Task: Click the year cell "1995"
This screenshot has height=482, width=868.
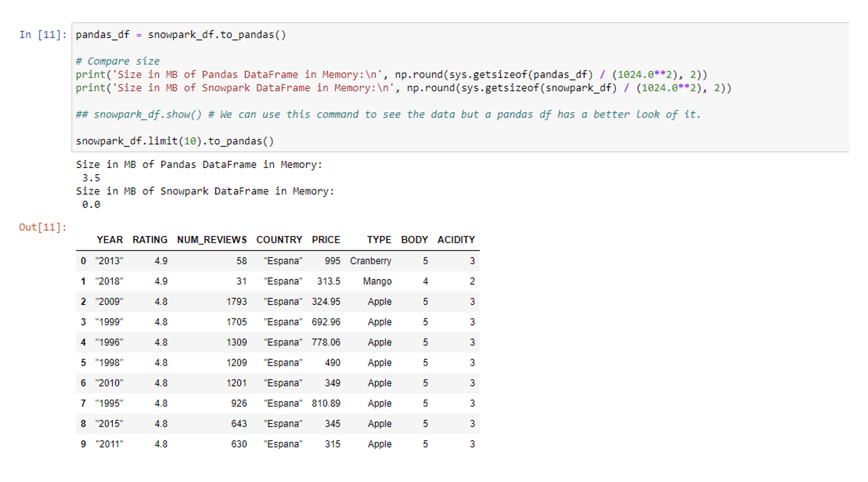Action: [x=109, y=404]
